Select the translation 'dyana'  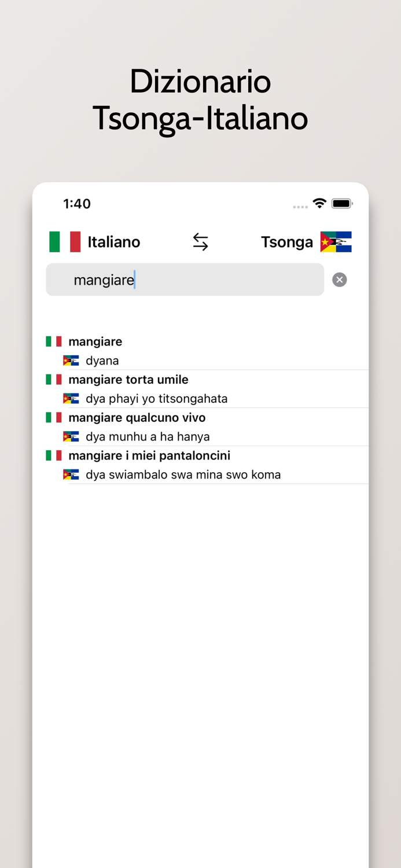click(x=102, y=360)
